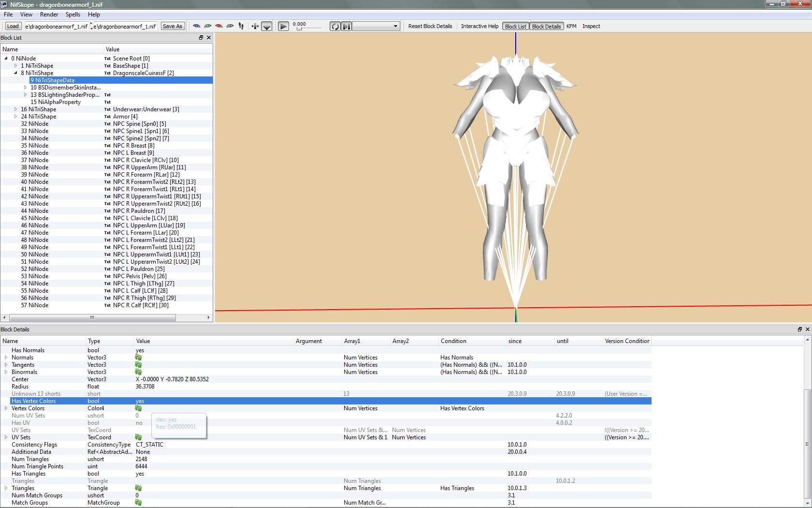Click the Triangles refresh array icon
Image resolution: width=812 pixels, height=508 pixels.
pyautogui.click(x=138, y=488)
